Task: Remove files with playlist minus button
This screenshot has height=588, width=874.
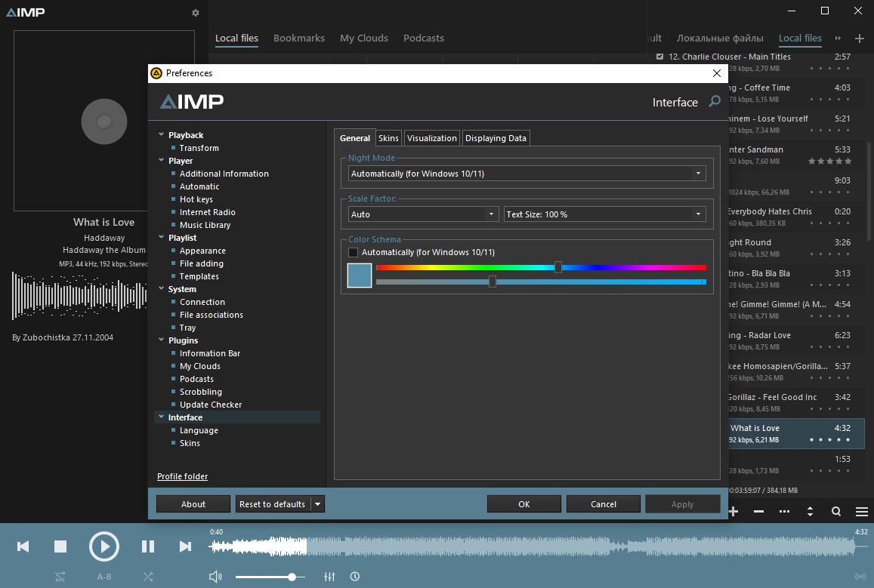Action: click(758, 512)
